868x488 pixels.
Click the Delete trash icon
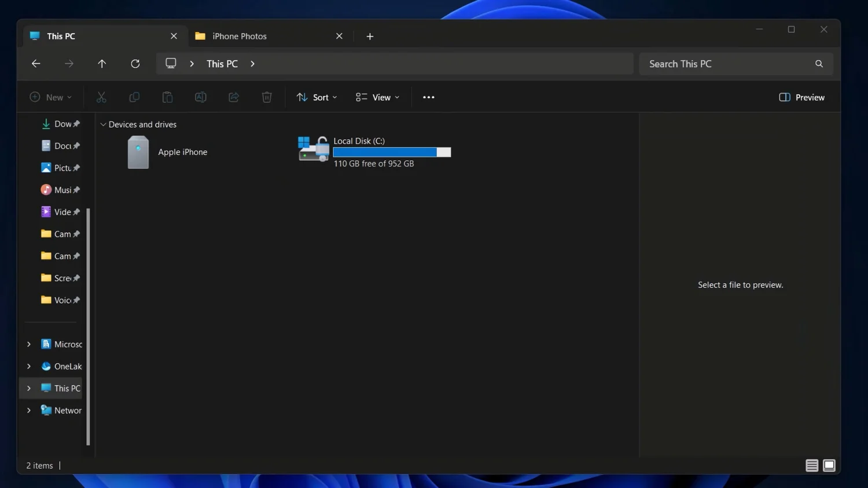point(267,97)
